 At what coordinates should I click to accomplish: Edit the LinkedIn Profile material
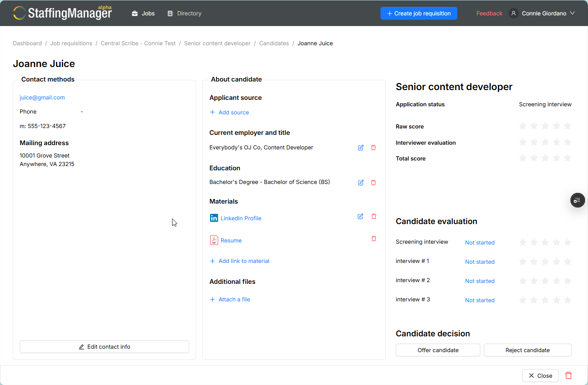(x=360, y=216)
